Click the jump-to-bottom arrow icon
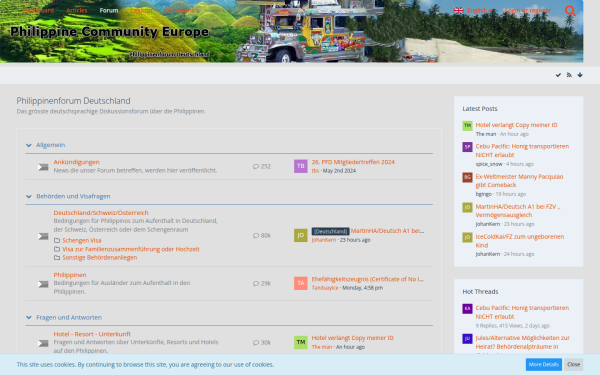Viewport: 600px width, 375px height. click(x=580, y=75)
